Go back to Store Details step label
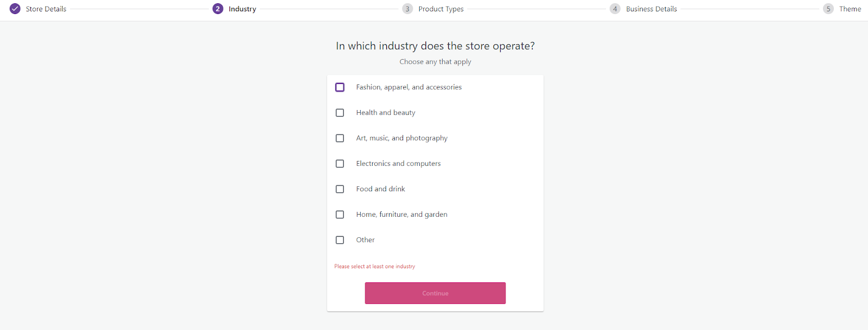Viewport: 868px width, 330px height. point(46,9)
